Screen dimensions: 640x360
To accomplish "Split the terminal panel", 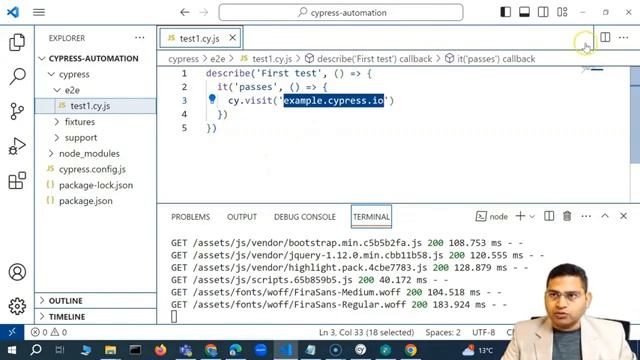I will (549, 216).
